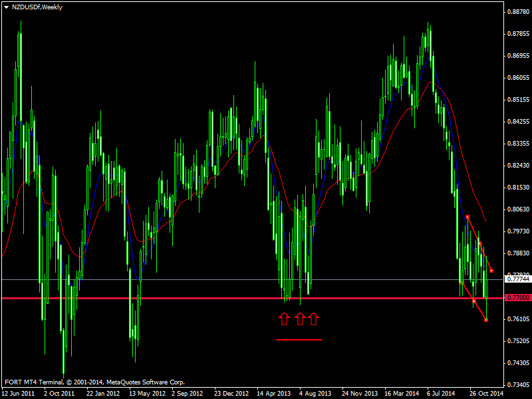
Task: Click the 0.87855 price scale label
Action: pos(519,34)
